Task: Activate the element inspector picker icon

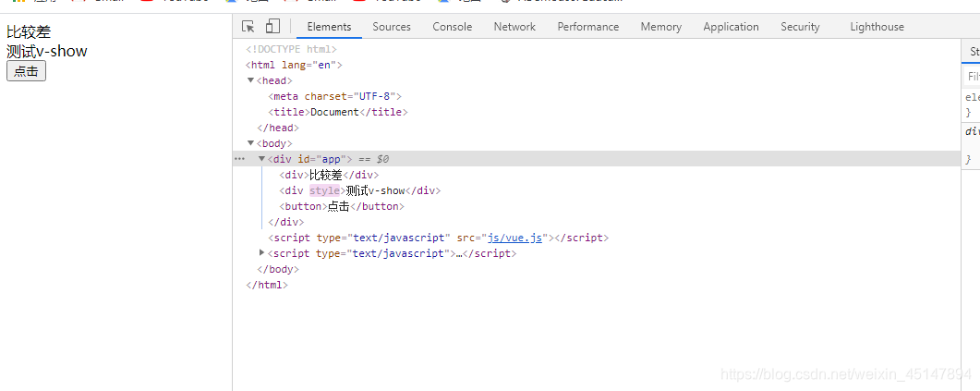Action: [x=248, y=26]
